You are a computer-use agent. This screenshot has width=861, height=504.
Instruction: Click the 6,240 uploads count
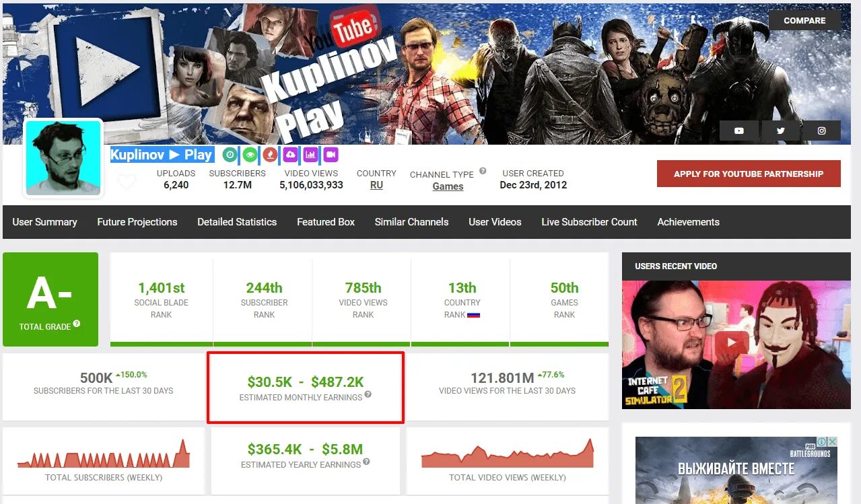[x=176, y=185]
